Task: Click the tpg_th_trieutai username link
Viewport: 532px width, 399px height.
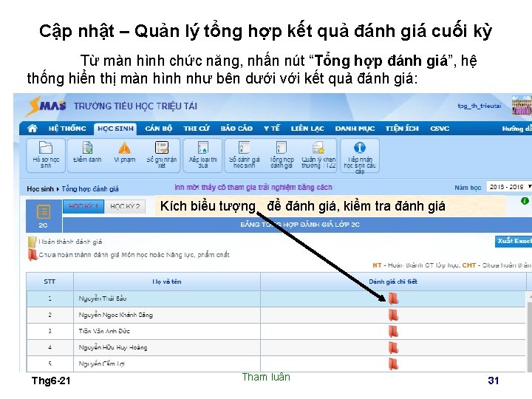Action: click(x=480, y=106)
